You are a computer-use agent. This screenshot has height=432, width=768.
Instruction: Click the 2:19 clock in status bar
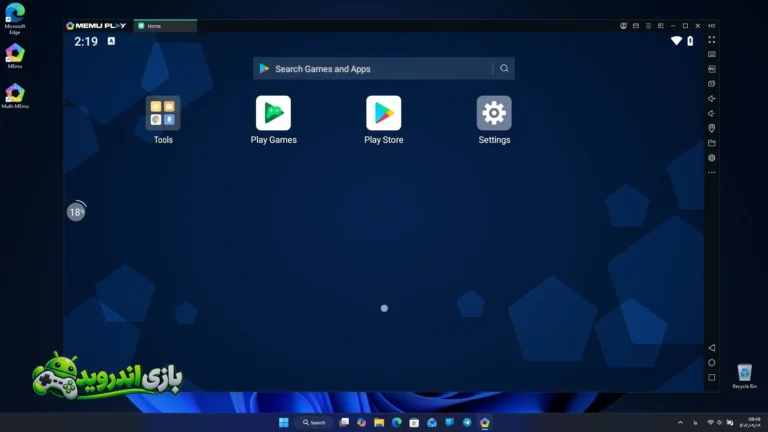click(86, 42)
